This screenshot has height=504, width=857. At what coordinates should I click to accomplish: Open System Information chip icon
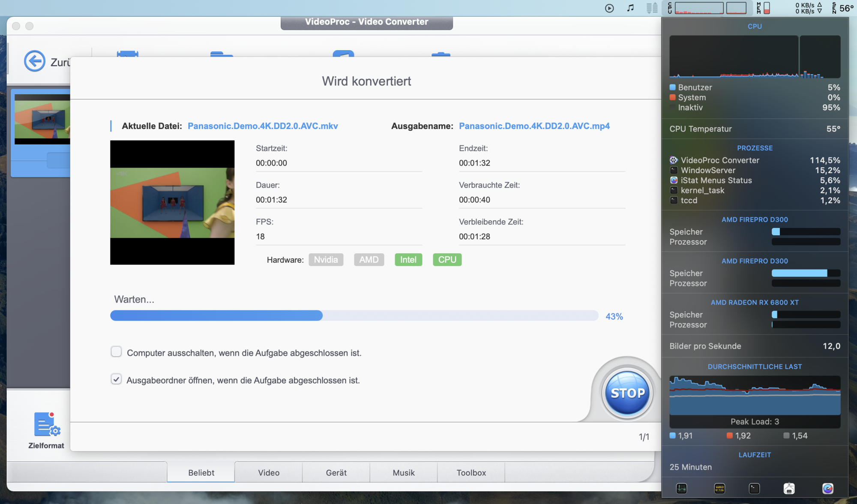[789, 488]
